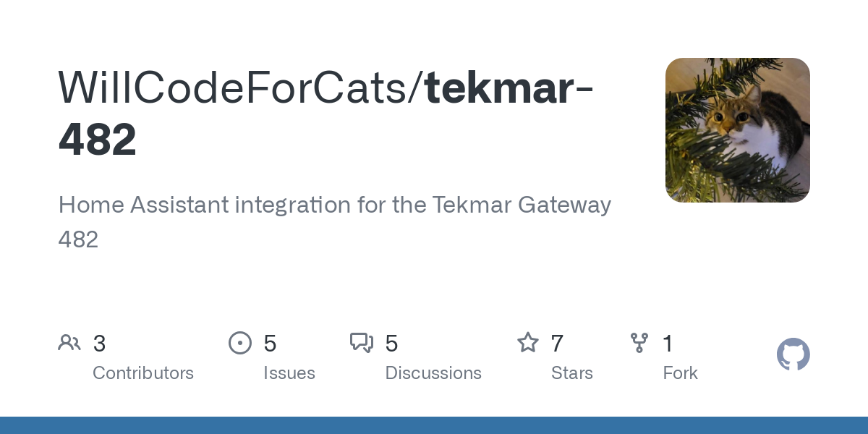Open the Discussions label

433,373
